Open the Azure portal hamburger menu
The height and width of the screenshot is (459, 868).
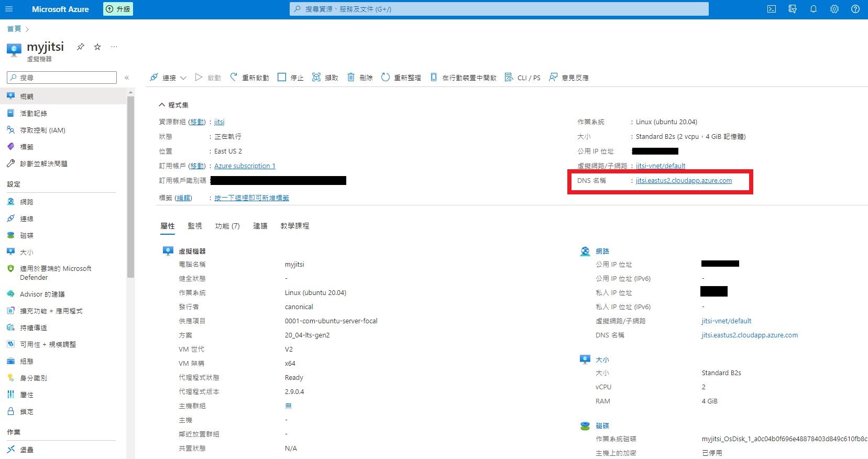point(9,9)
